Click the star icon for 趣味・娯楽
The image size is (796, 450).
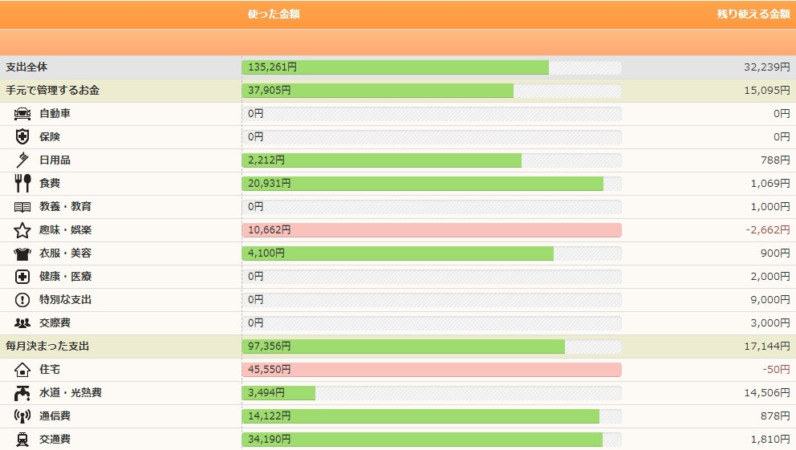tap(22, 230)
